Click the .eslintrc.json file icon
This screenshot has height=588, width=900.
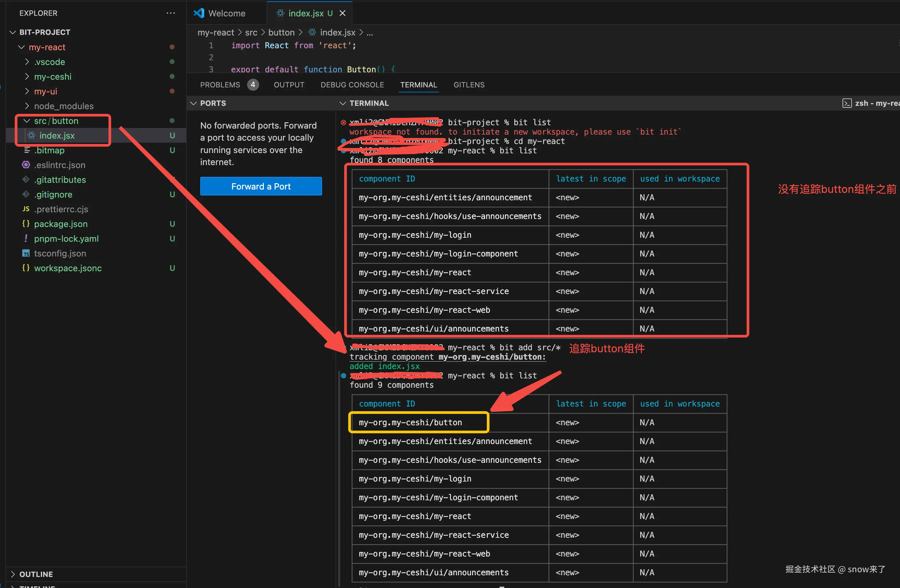26,165
